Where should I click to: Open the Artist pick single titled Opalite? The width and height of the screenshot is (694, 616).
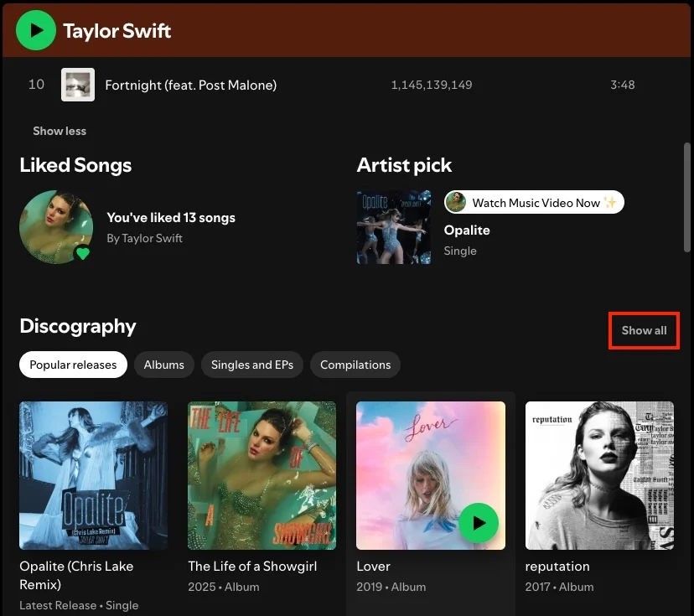coord(467,230)
